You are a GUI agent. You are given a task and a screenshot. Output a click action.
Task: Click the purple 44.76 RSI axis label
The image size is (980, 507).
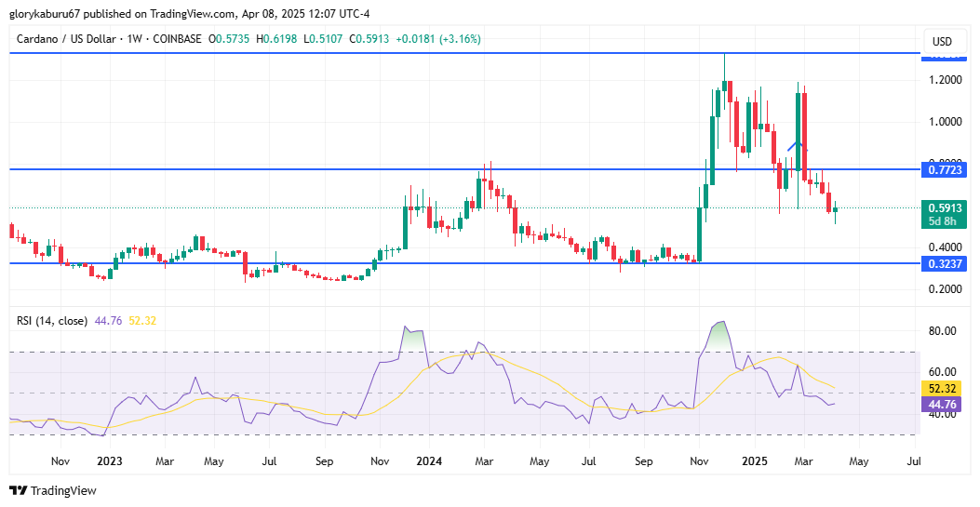click(944, 404)
